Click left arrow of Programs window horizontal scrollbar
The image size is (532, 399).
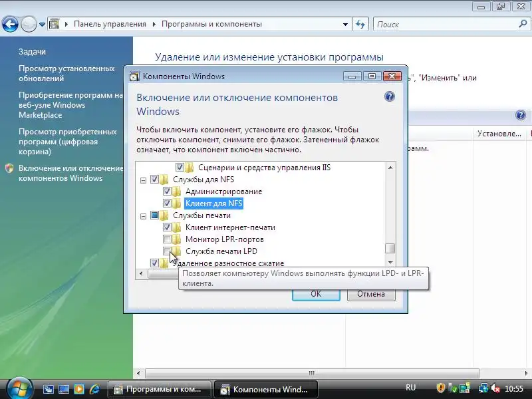[138, 373]
